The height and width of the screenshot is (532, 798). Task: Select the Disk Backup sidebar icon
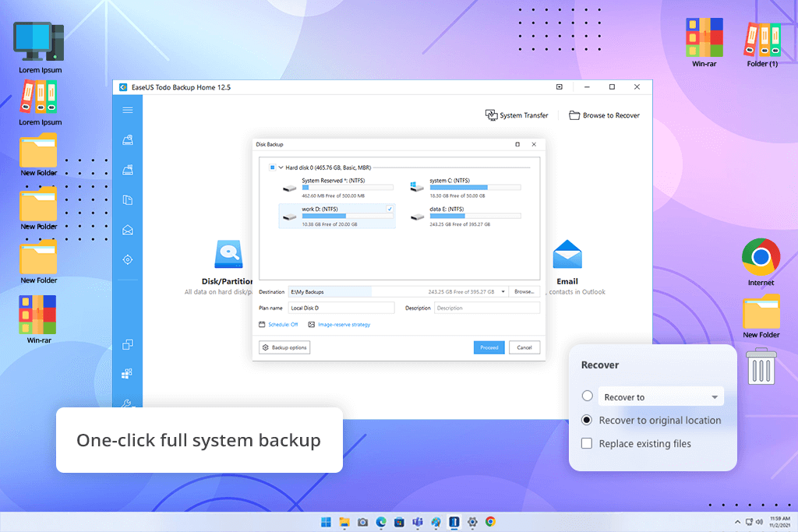tap(128, 140)
